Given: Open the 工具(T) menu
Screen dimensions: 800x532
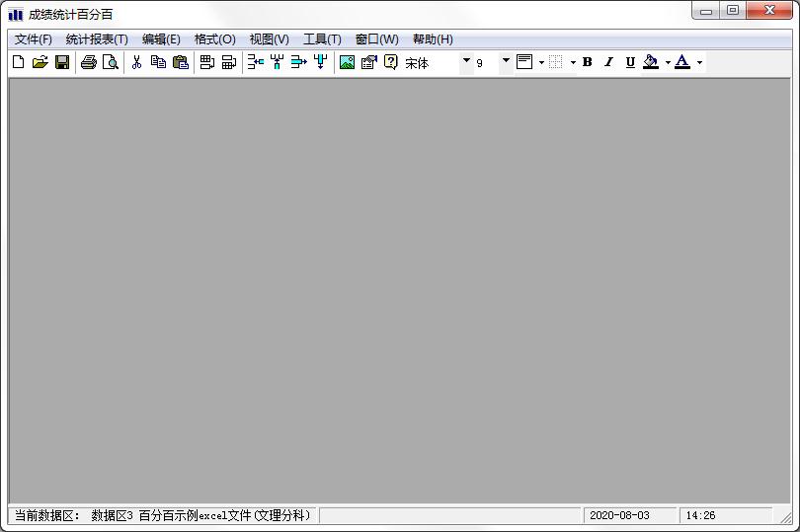Looking at the screenshot, I should 322,39.
